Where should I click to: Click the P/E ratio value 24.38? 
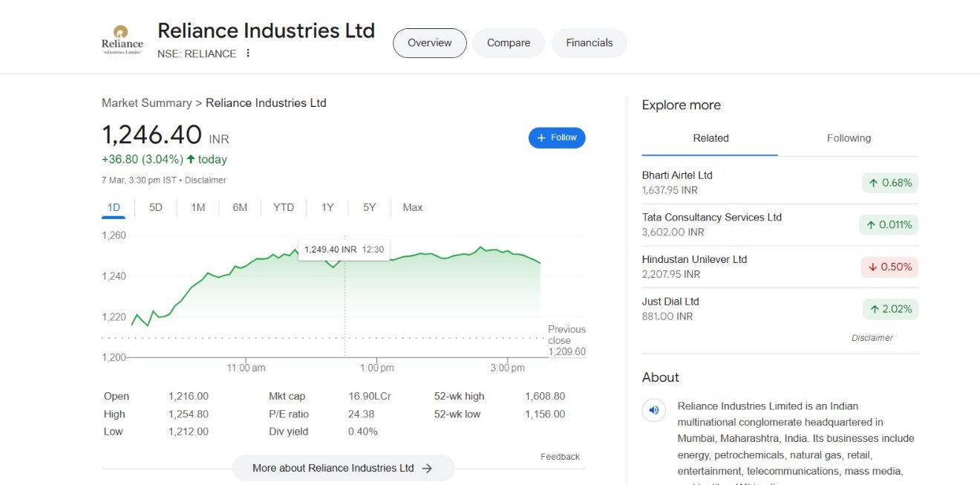tap(362, 414)
